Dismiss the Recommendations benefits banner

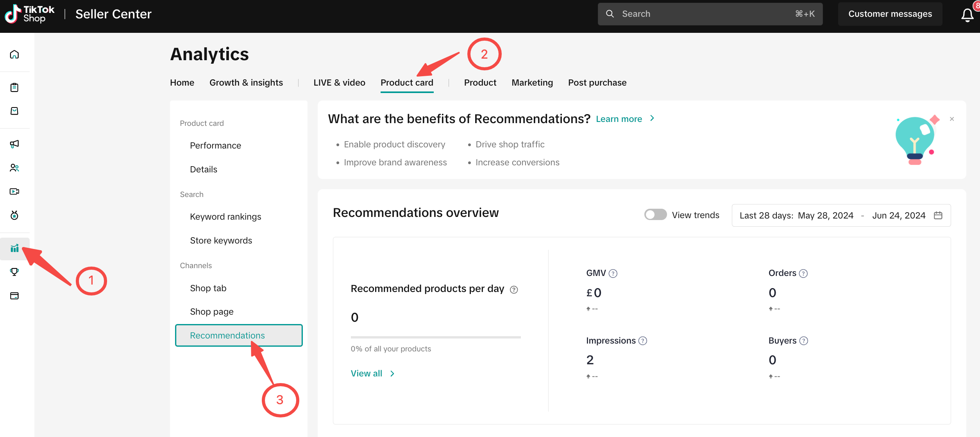point(952,119)
